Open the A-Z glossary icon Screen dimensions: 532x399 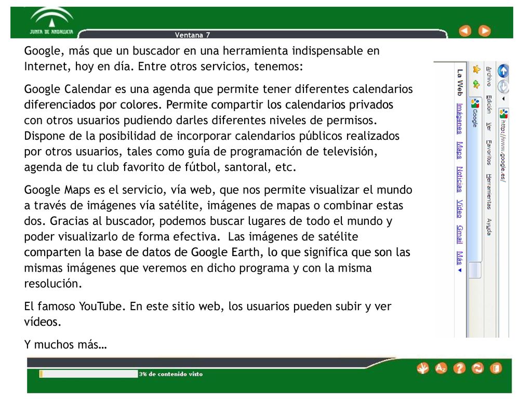441,368
